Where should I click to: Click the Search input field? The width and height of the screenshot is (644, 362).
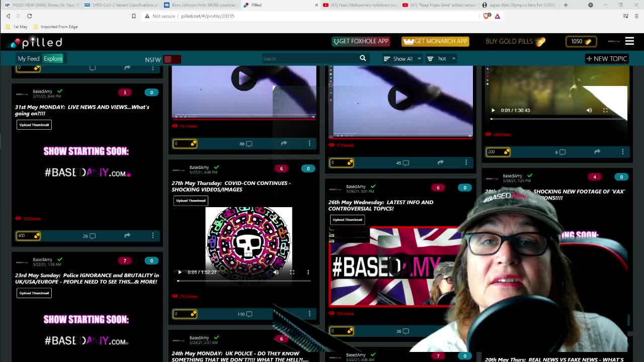click(x=309, y=59)
